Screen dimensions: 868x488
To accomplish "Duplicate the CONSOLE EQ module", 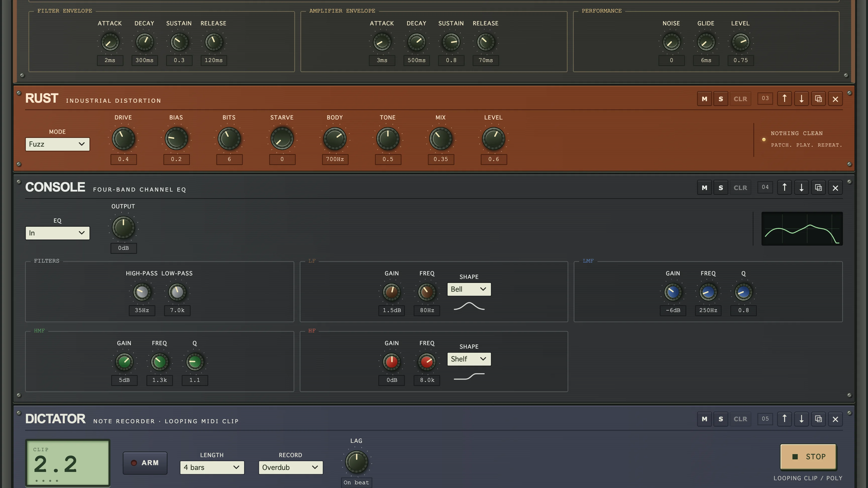I will (818, 188).
